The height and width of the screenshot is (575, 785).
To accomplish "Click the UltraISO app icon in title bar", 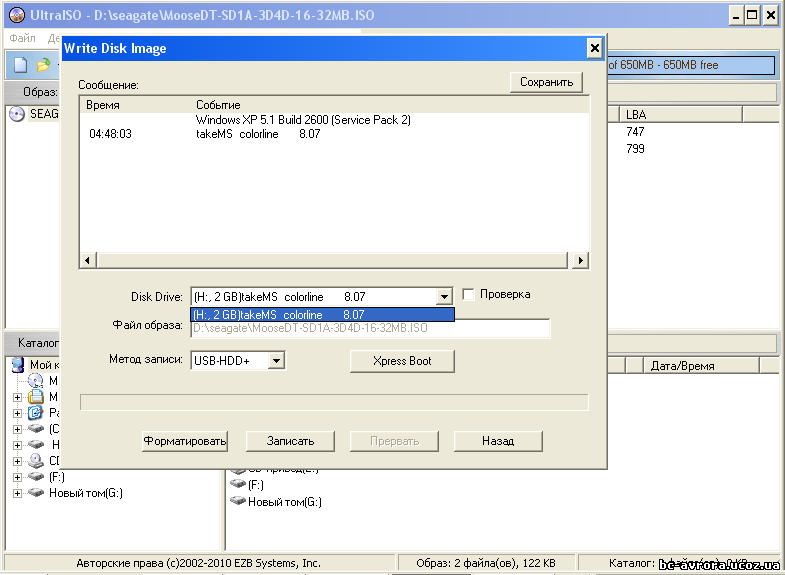I will pyautogui.click(x=17, y=15).
